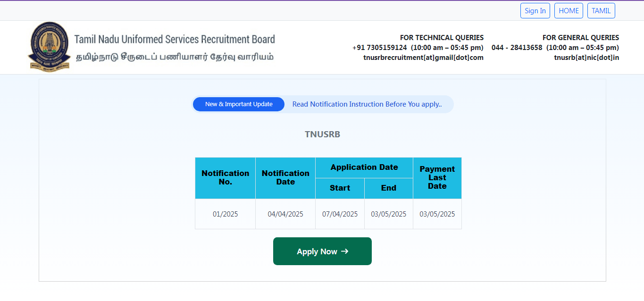Click the New & Important Update badge
Screen dimensions: 644x301
[x=239, y=104]
